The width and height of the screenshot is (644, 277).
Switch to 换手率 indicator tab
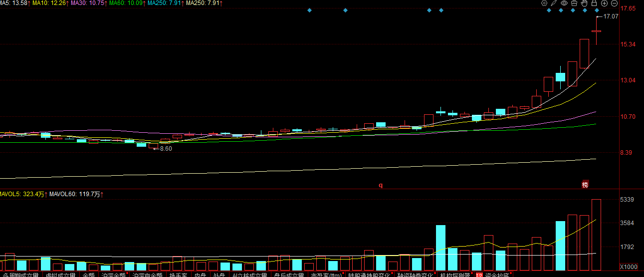178,275
